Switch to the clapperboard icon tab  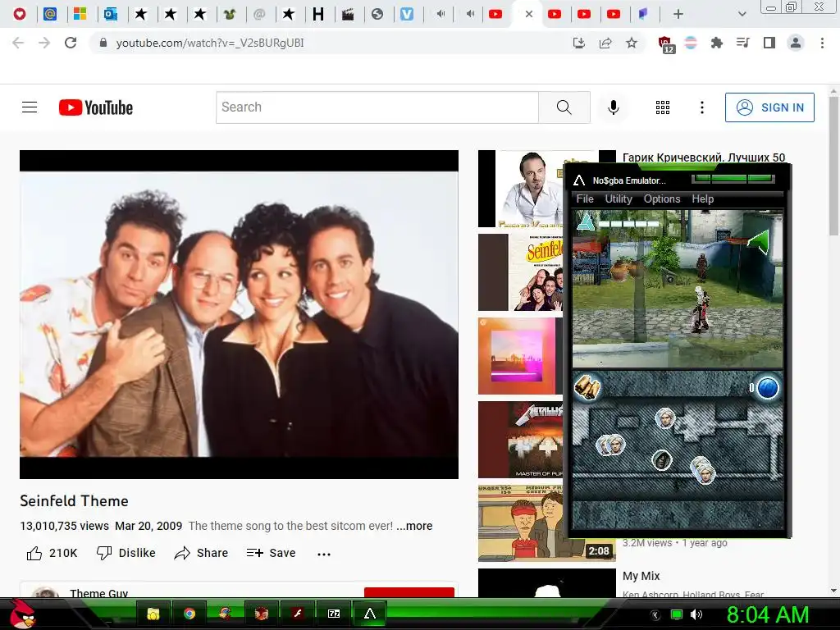pyautogui.click(x=348, y=14)
